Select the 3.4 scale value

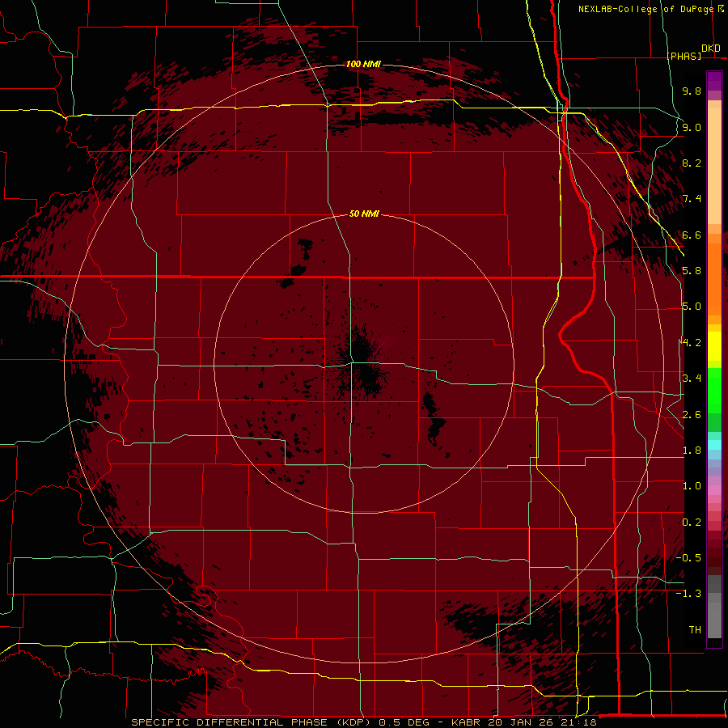[692, 379]
